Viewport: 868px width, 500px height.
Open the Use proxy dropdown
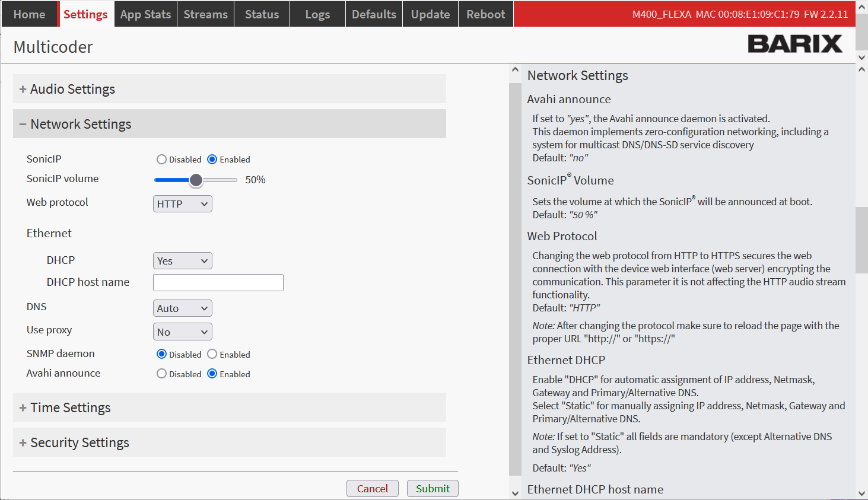click(x=182, y=332)
